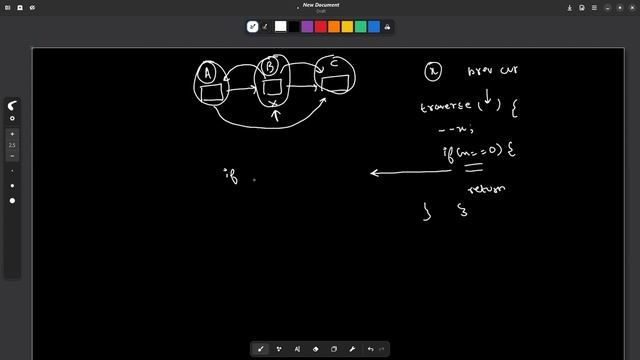Pick the yellow color swatch
This screenshot has height=360, width=640.
pos(347,27)
